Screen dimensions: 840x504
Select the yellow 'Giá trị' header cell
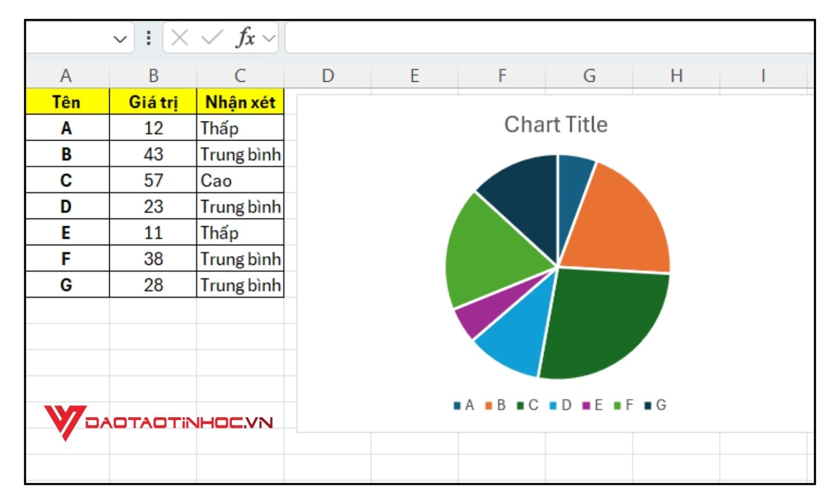point(154,102)
